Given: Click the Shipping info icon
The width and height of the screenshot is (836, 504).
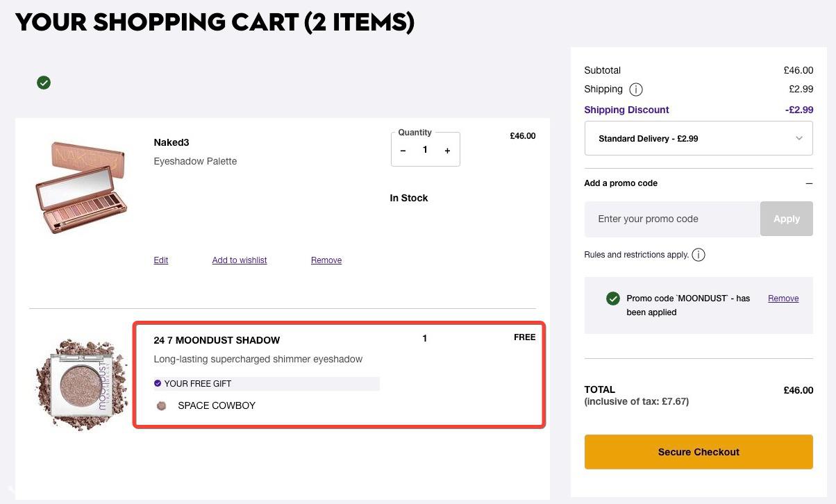Looking at the screenshot, I should point(635,90).
